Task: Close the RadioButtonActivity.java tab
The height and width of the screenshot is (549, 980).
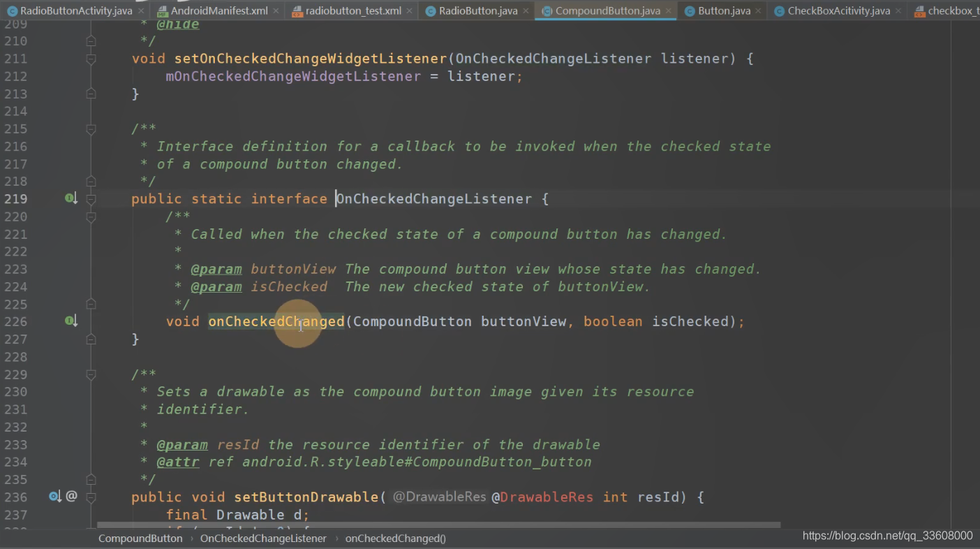Action: coord(140,11)
